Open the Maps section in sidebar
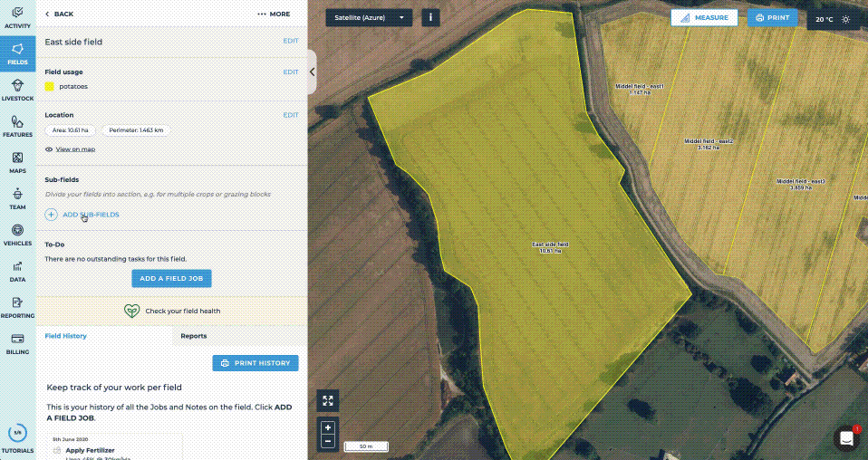Screen dimensions: 868x460 [x=18, y=162]
